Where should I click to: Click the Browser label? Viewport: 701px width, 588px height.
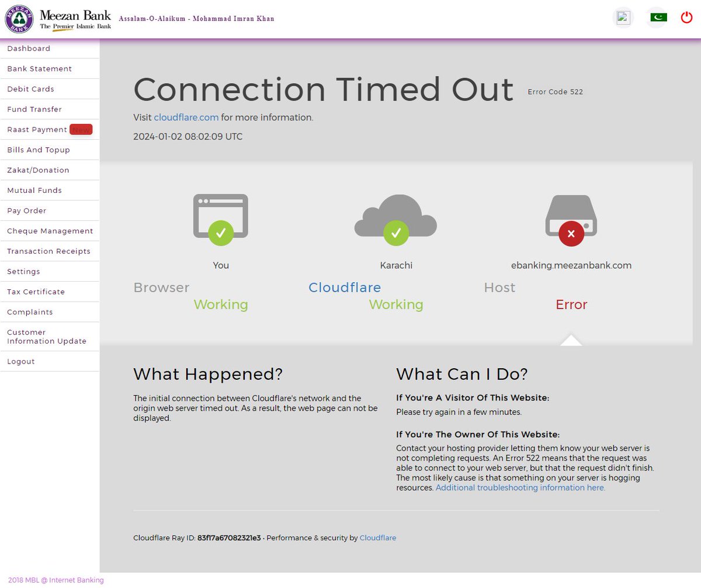[x=161, y=288]
